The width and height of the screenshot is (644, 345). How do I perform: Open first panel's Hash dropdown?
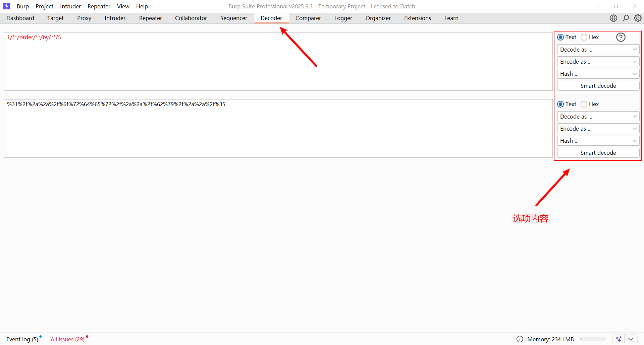pos(598,74)
